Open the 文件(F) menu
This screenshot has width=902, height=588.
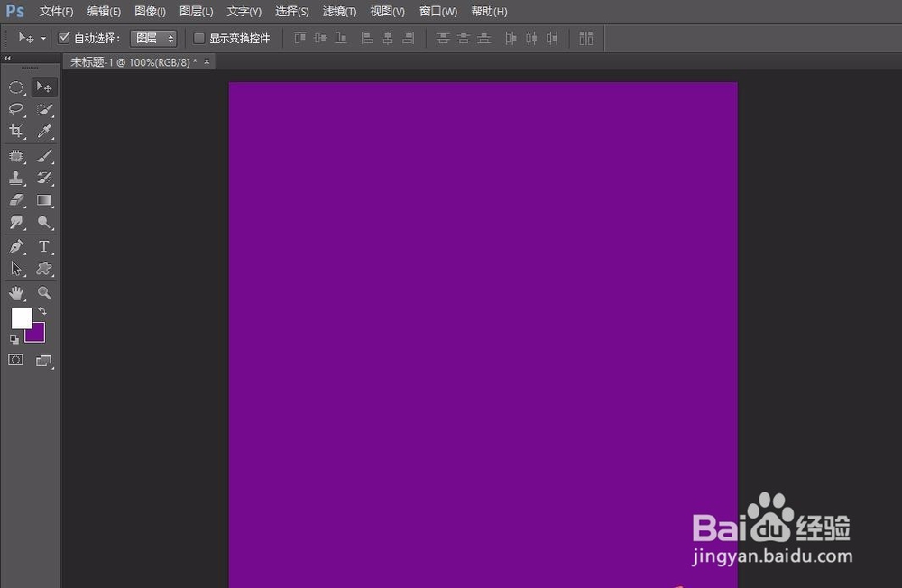[56, 12]
